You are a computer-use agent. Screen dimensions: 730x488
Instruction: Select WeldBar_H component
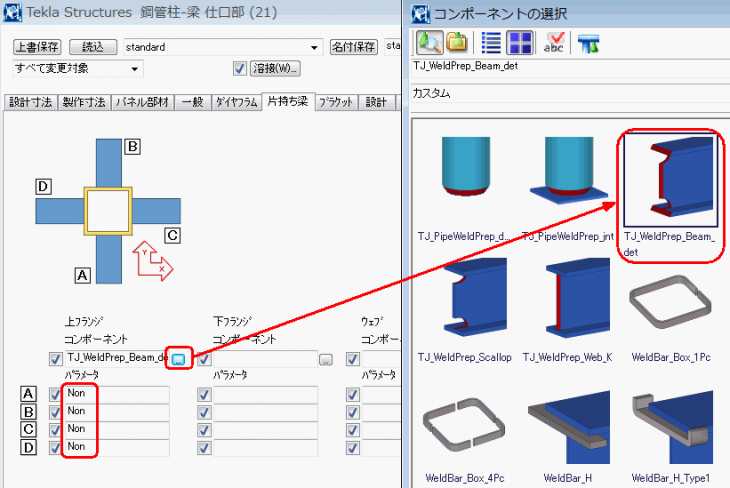pos(569,427)
